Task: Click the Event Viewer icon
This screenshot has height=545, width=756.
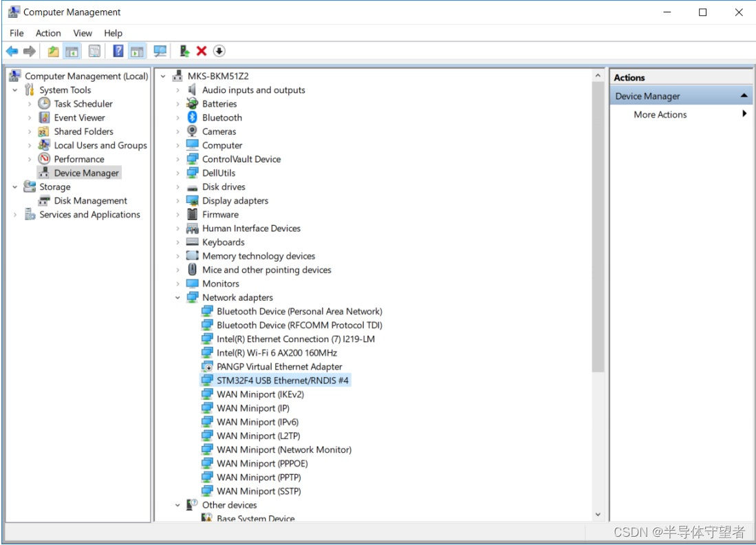Action: pyautogui.click(x=44, y=118)
